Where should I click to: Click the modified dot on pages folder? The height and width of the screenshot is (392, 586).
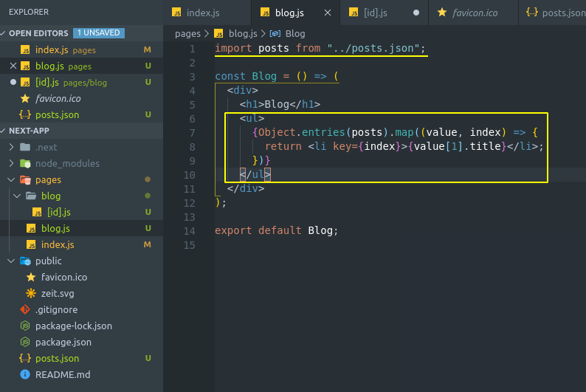point(148,179)
